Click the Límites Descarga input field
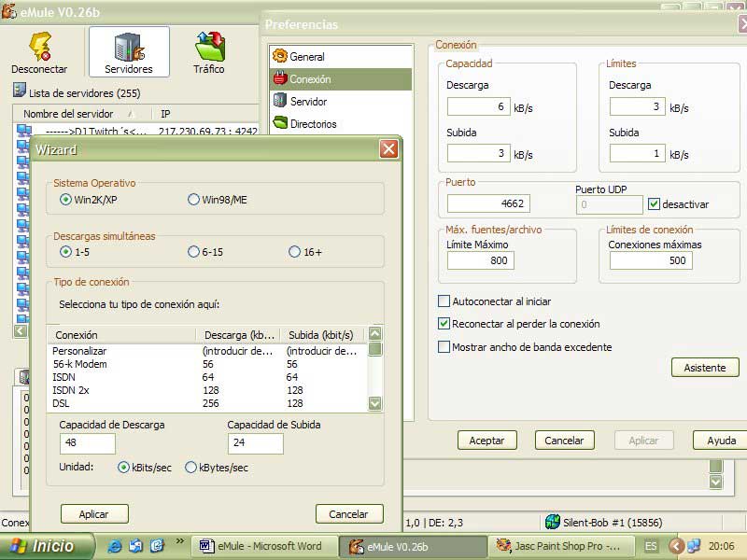The image size is (747, 560). [637, 106]
